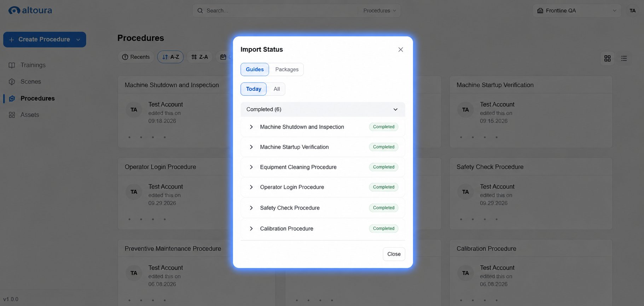Expand Calibration Procedure import row
The height and width of the screenshot is (306, 644).
coord(251,229)
